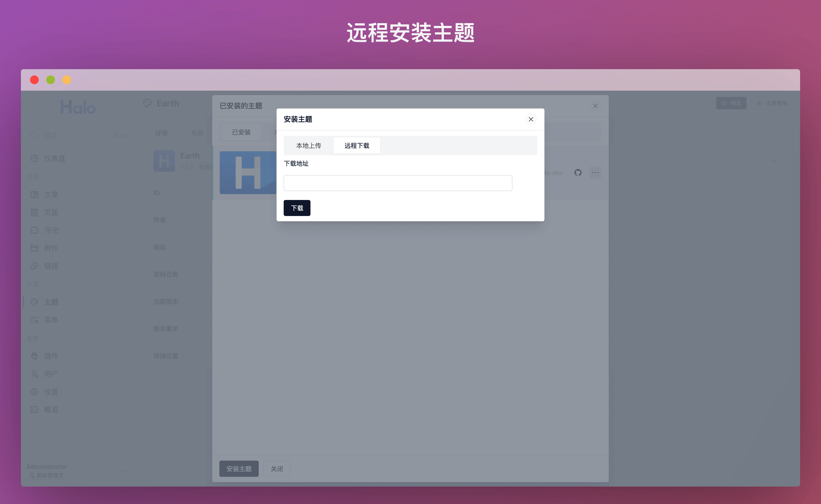Expand the theme actions ellipsis menu
The height and width of the screenshot is (504, 821).
596,173
